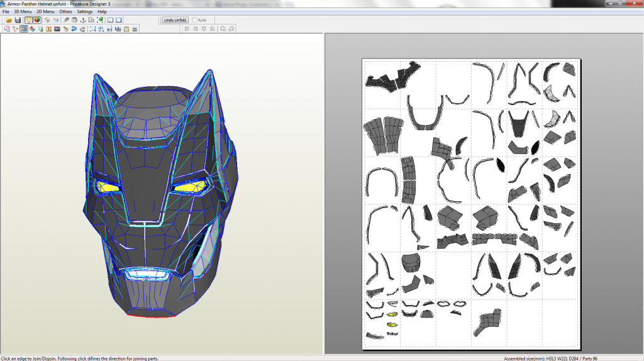Toggle the light bulb lighting icon
This screenshot has height=361, width=644.
click(28, 19)
